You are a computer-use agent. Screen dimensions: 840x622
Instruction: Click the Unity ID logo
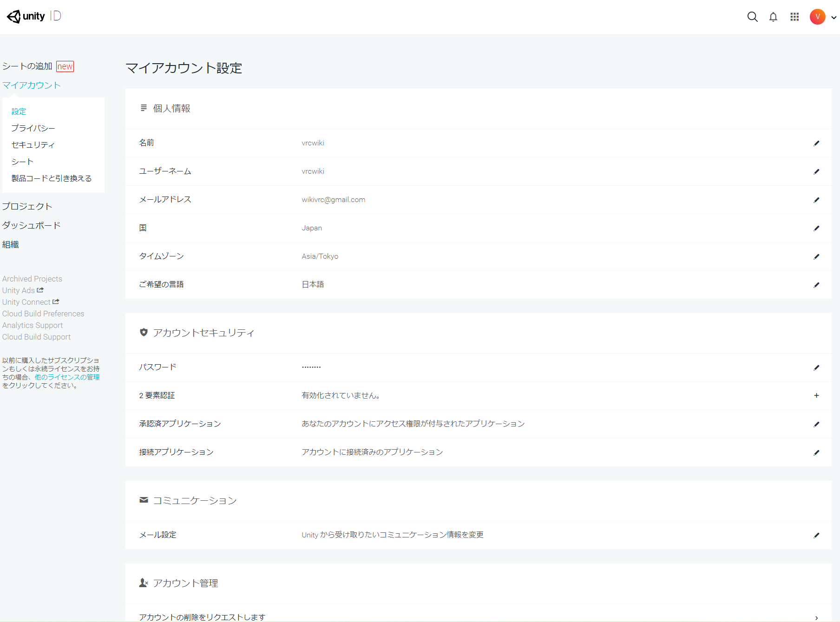(34, 16)
